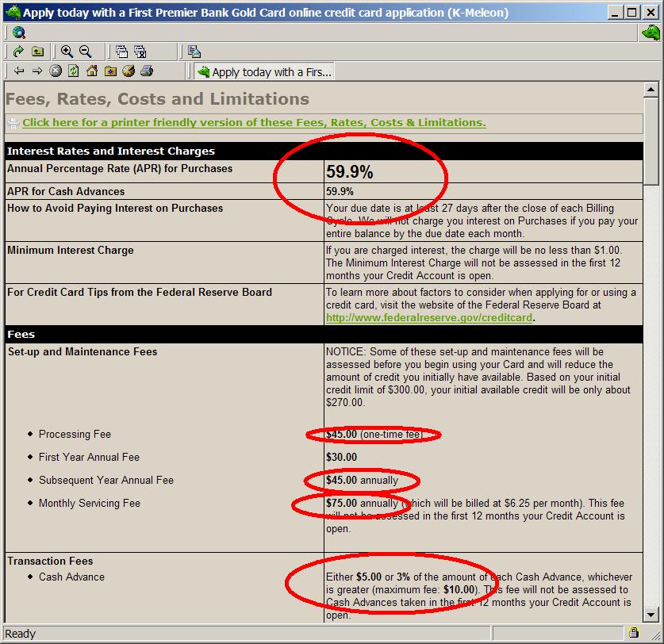664x644 pixels.
Task: Click the history clock icon
Action: click(x=129, y=71)
